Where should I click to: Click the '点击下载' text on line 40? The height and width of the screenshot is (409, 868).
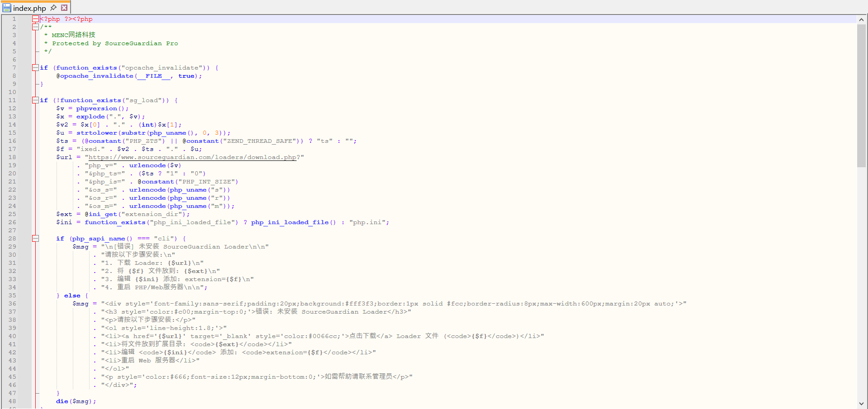click(363, 336)
